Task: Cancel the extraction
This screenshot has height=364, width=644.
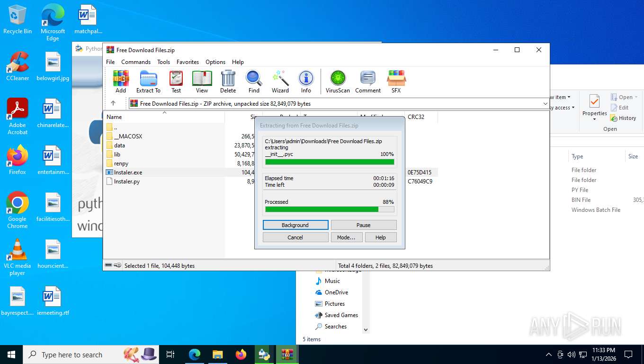Action: pos(295,237)
